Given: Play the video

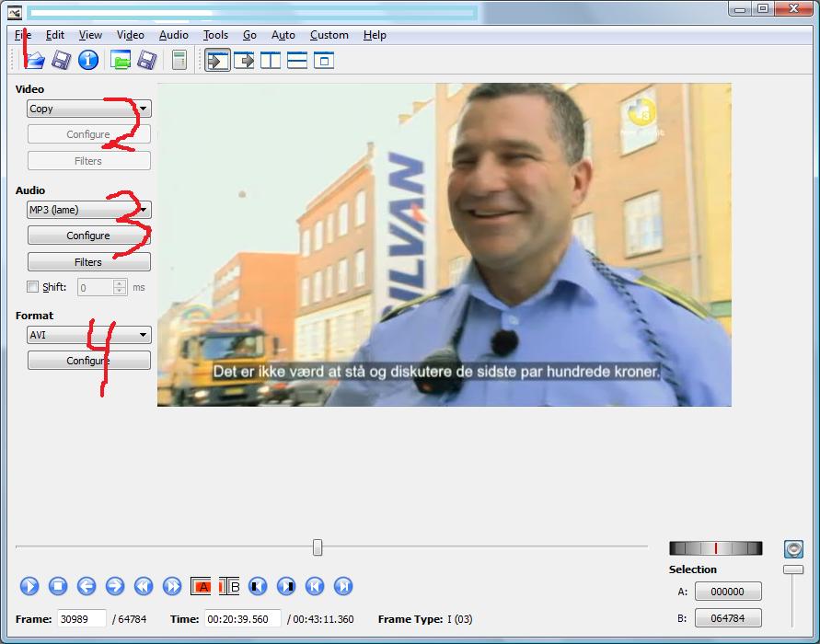Looking at the screenshot, I should pos(29,586).
